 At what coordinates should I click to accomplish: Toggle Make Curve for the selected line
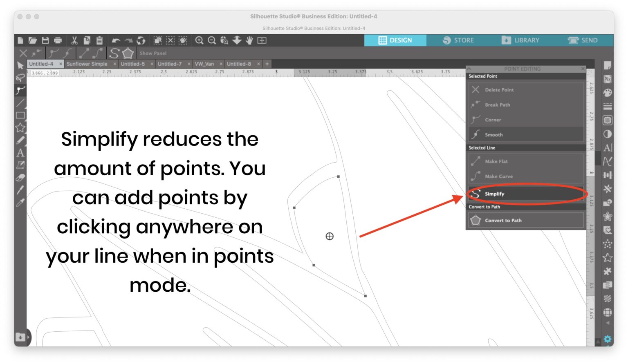point(525,176)
